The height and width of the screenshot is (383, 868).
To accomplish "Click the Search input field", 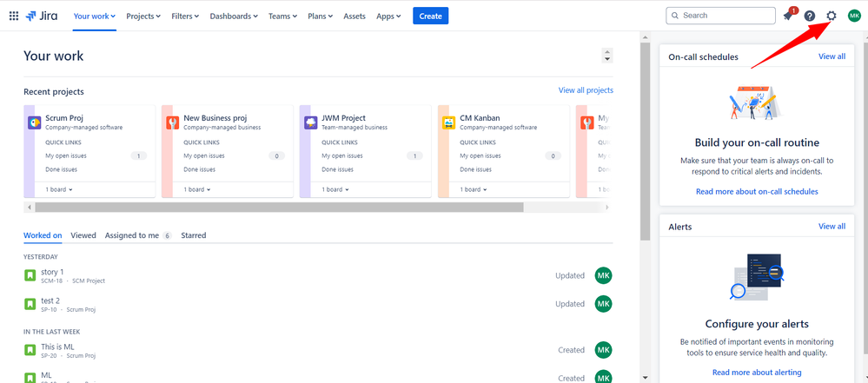I will tap(720, 16).
